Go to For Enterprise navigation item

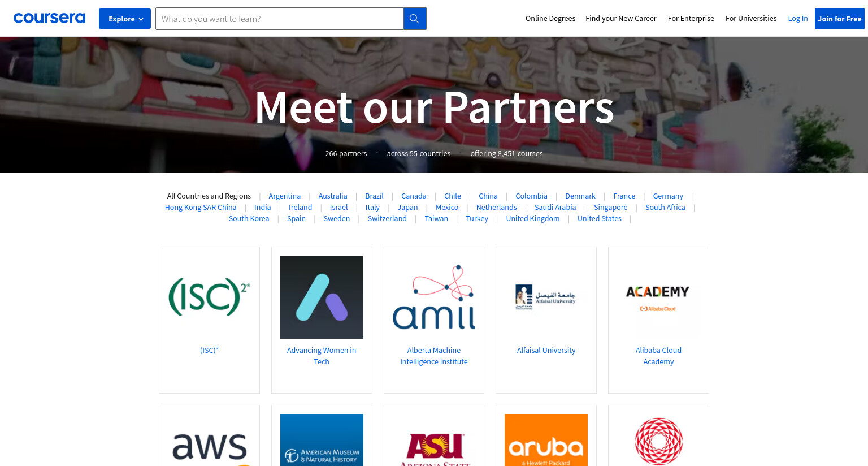tap(691, 19)
